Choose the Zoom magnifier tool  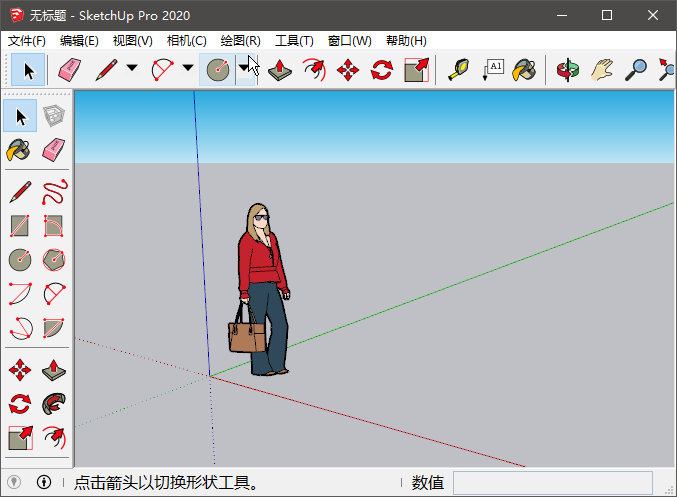(636, 70)
